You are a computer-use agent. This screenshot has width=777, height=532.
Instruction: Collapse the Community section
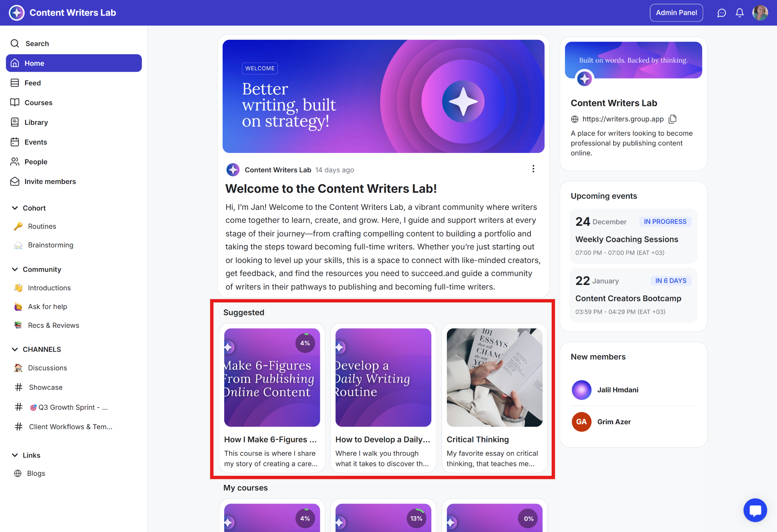[15, 269]
